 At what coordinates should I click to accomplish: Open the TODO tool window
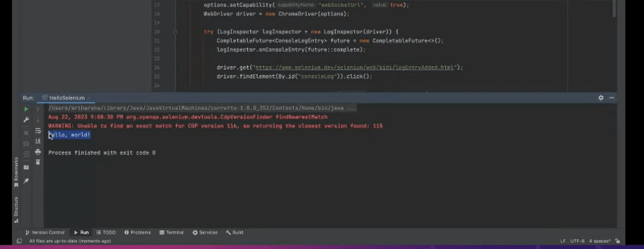pyautogui.click(x=106, y=232)
